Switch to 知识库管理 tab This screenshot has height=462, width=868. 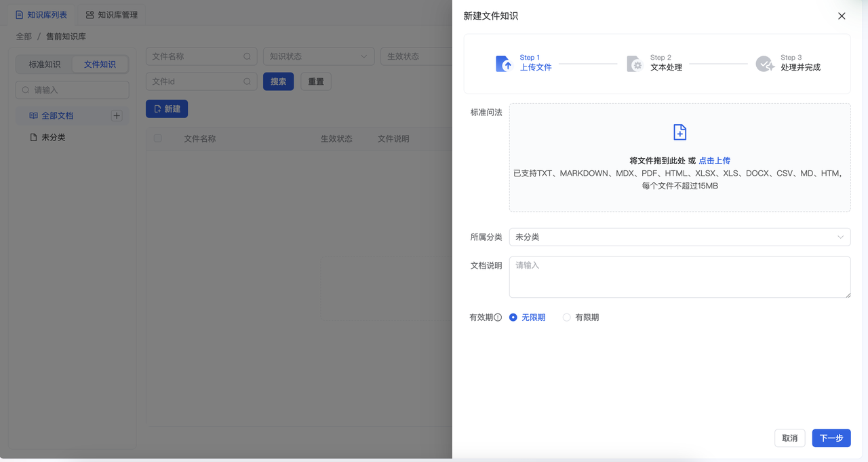112,15
